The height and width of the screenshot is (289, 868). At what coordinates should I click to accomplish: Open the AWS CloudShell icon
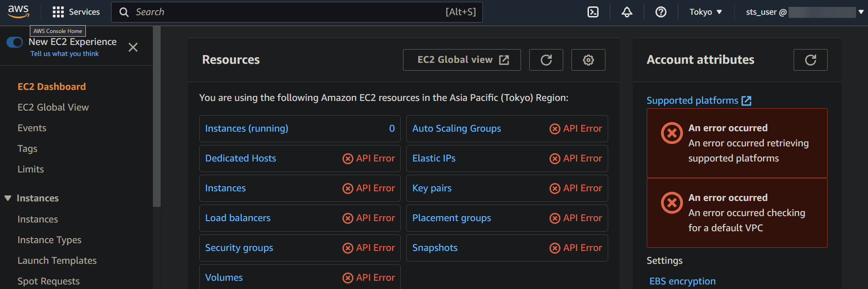click(x=593, y=12)
